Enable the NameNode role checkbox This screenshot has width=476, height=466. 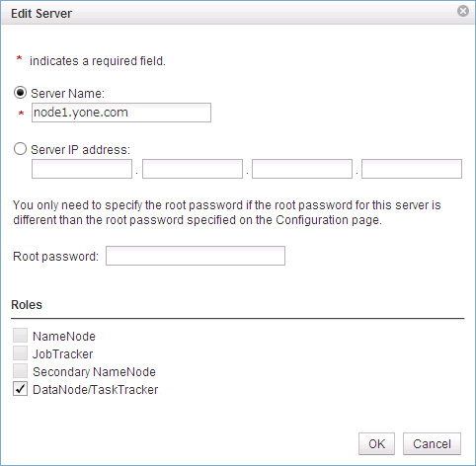tap(20, 336)
